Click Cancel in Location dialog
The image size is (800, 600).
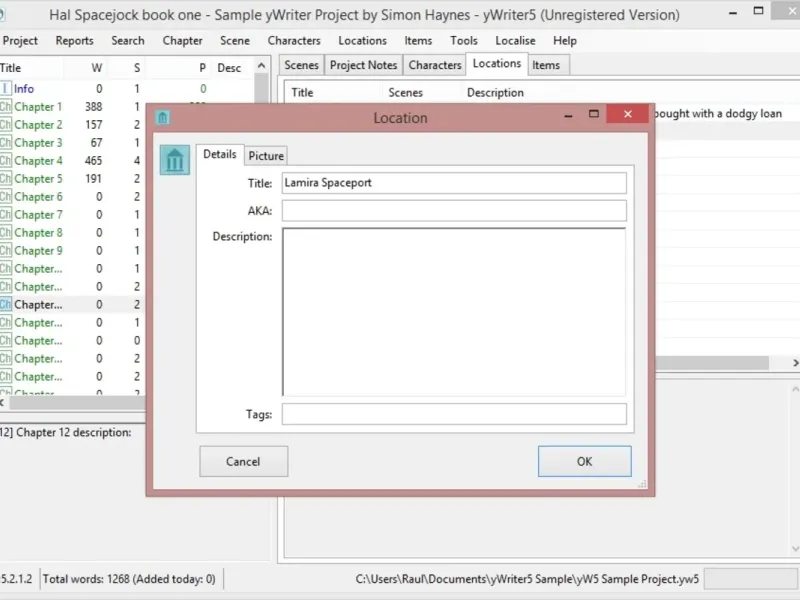243,462
